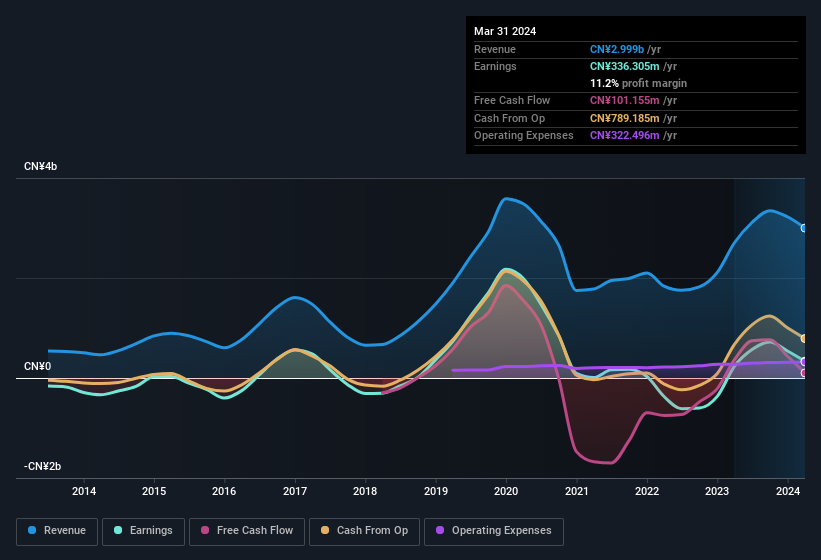Click the 11.2% profit margin text

638,83
